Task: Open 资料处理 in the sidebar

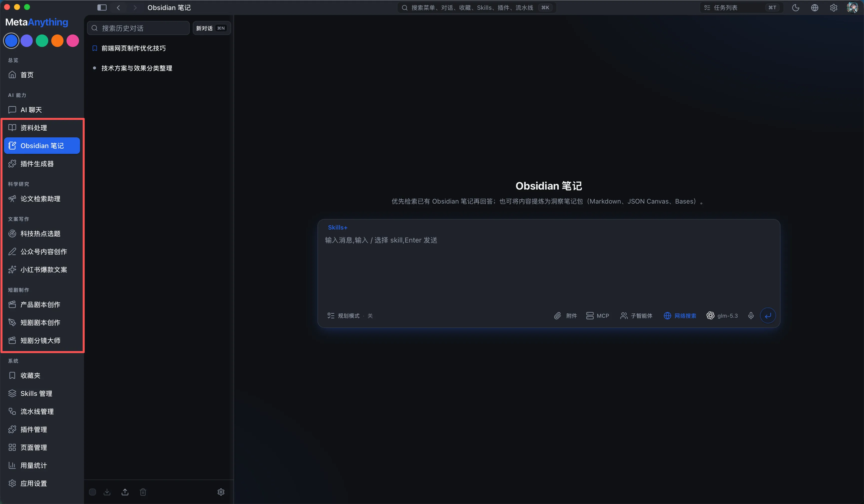Action: 42,128
